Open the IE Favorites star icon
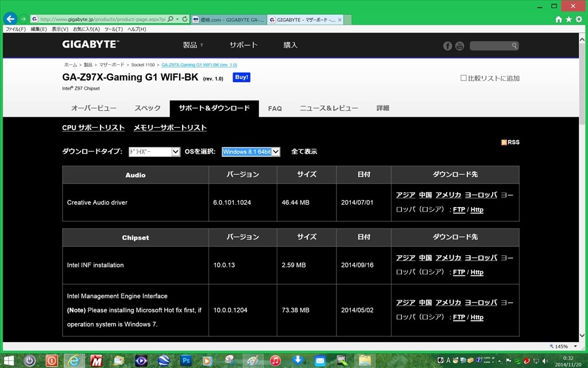This screenshot has width=588, height=368. click(x=569, y=19)
